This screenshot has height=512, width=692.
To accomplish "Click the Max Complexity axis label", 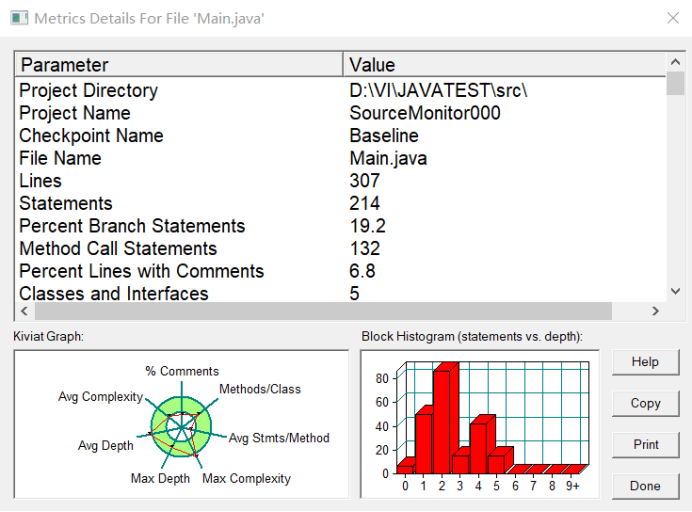I will pos(246,478).
